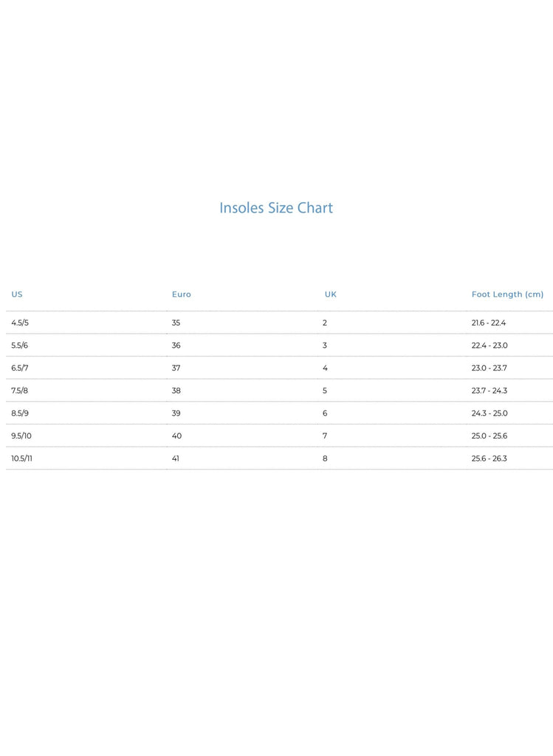
Task: Select foot length 25.6 - 26.3 value
Action: [490, 458]
